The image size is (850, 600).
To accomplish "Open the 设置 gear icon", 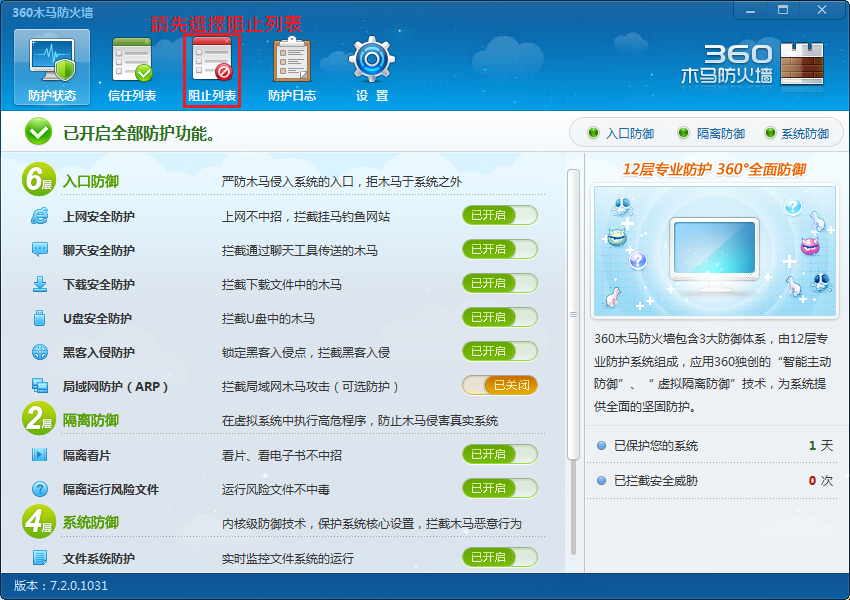I will click(x=372, y=60).
